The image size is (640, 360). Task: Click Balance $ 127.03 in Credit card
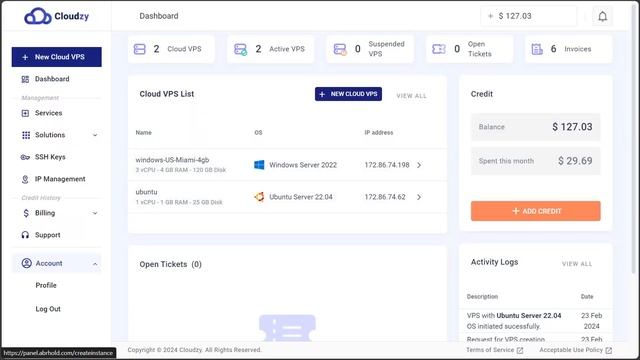[x=536, y=127]
